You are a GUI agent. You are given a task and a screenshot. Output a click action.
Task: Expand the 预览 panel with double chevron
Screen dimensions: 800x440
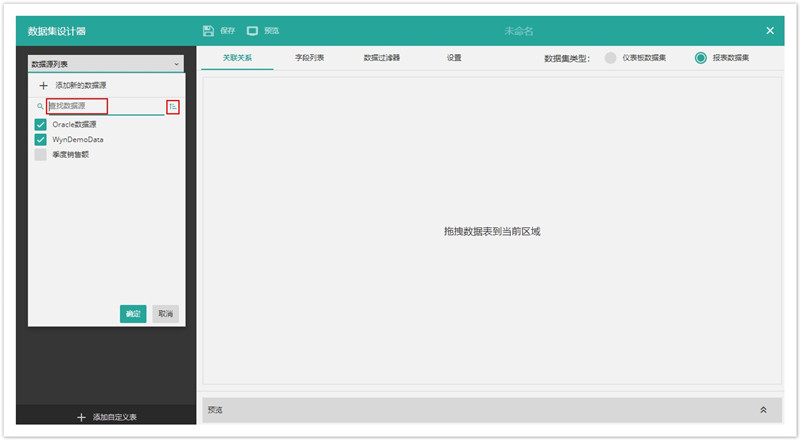click(763, 410)
